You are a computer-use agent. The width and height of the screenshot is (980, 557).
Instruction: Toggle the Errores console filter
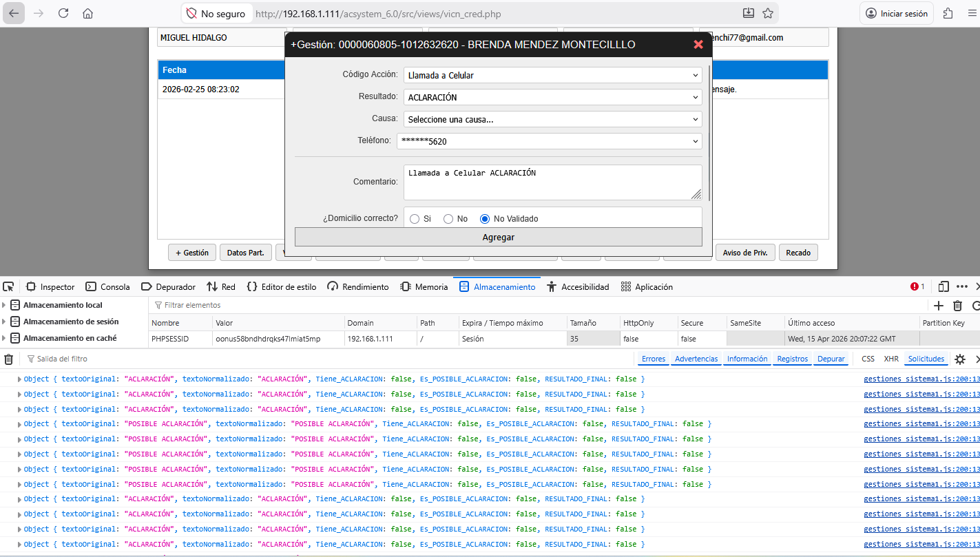tap(654, 359)
